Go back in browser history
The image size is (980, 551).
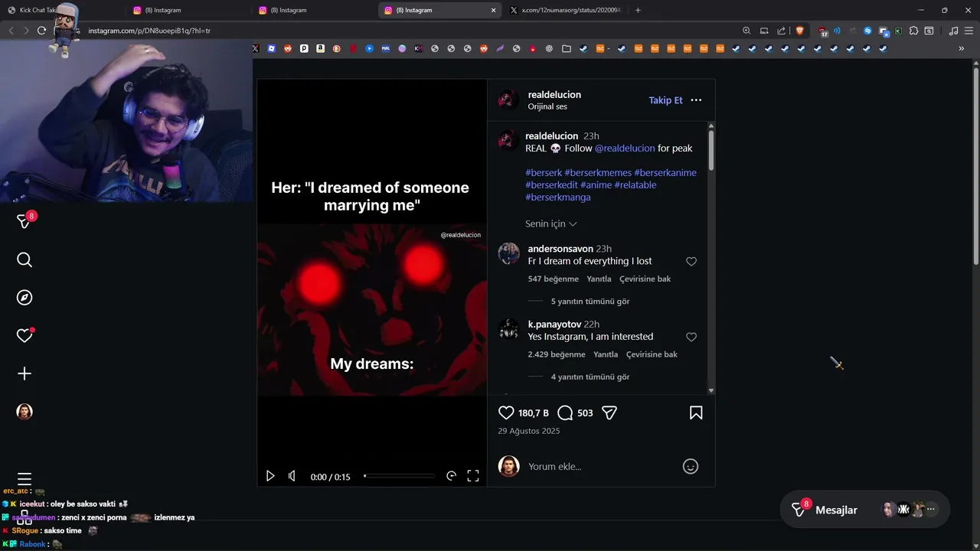pyautogui.click(x=11, y=31)
